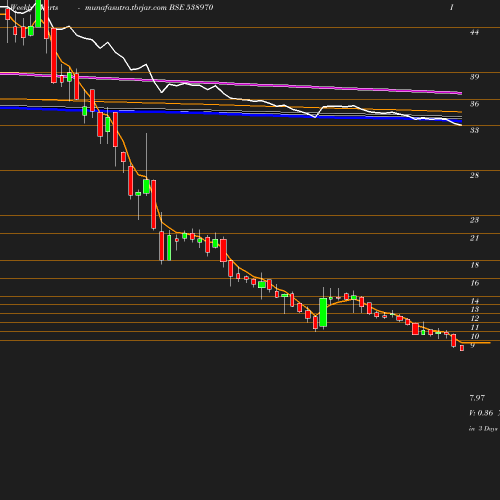
Task: Click the '33' price axis label
Action: [x=474, y=130]
